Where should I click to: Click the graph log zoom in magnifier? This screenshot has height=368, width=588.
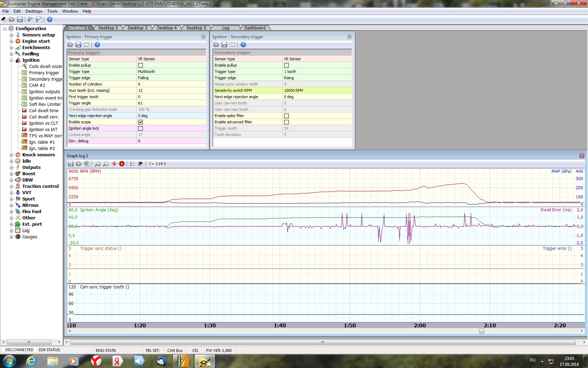tap(98, 164)
